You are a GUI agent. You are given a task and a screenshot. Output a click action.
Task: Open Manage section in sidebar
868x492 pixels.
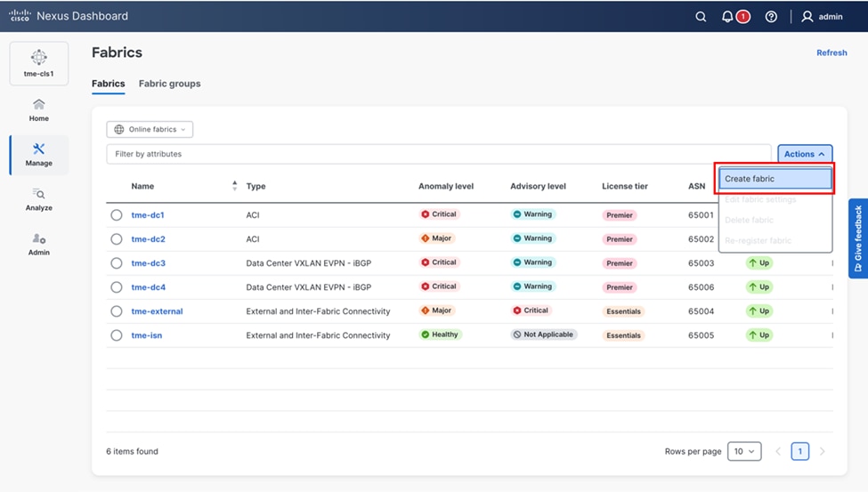pyautogui.click(x=39, y=155)
